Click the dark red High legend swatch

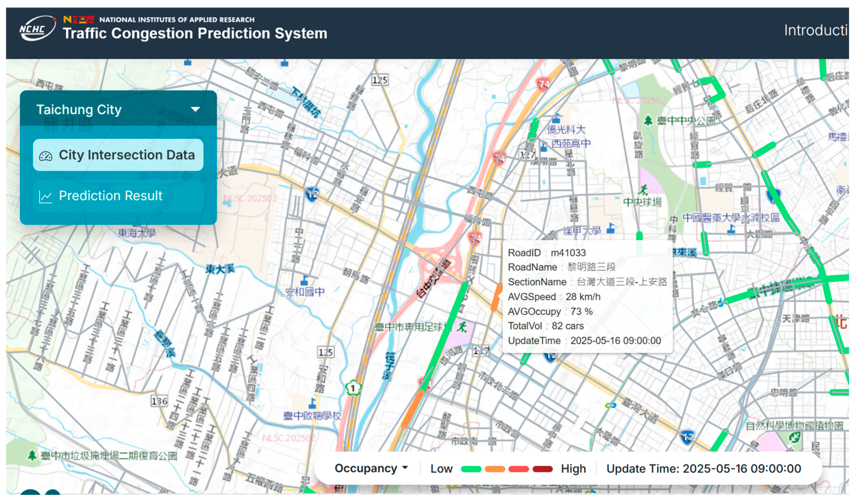[x=543, y=469]
